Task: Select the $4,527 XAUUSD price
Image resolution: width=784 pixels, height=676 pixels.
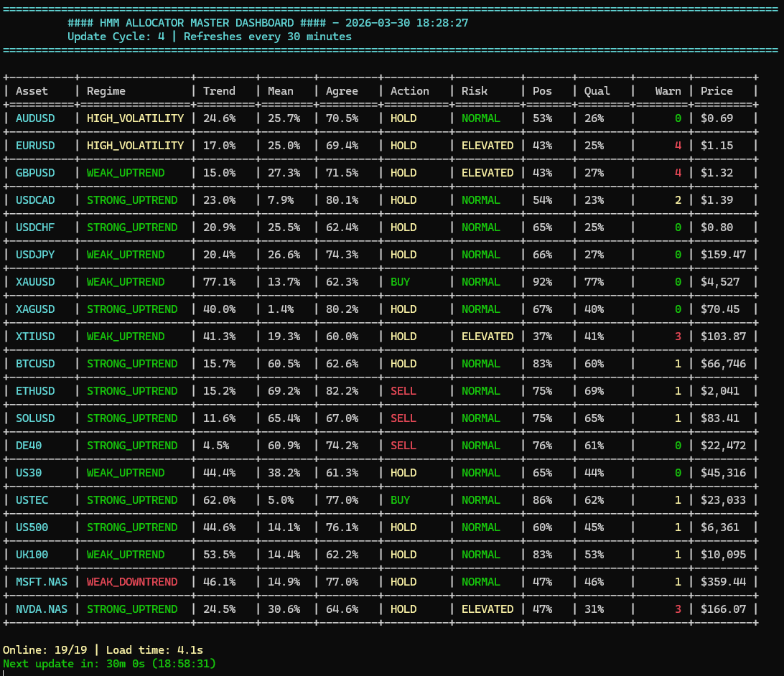Action: (719, 282)
